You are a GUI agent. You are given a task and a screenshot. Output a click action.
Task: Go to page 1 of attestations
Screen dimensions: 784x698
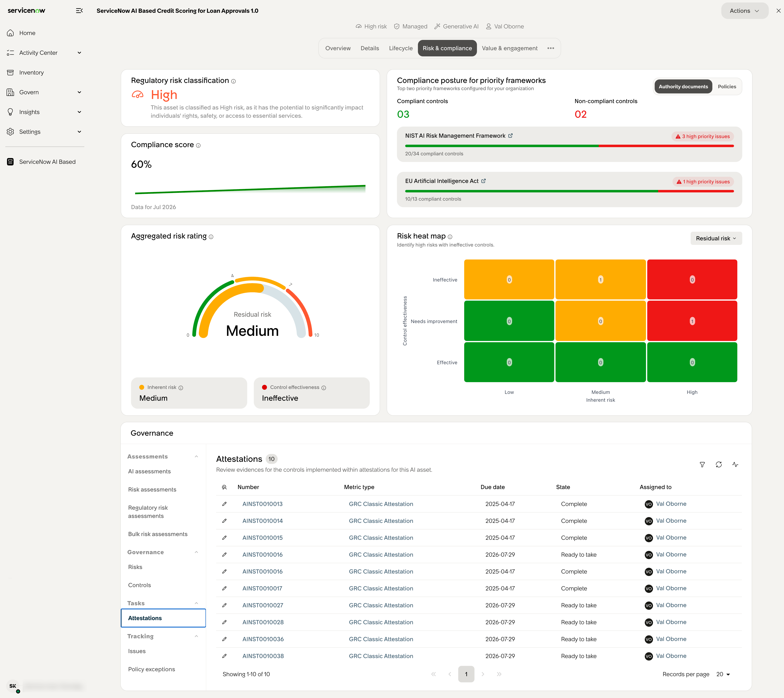pos(466,674)
